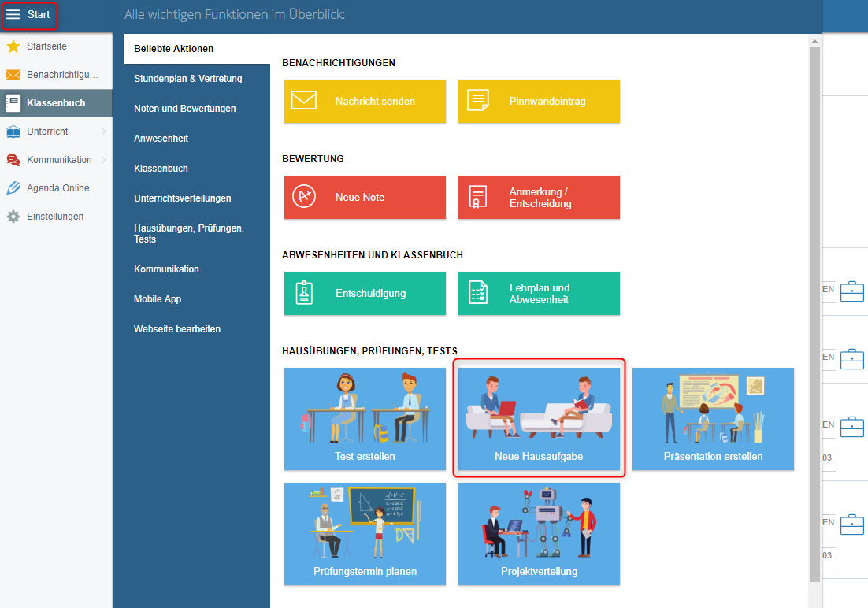This screenshot has width=868, height=608.
Task: Click the scrollbar up arrow
Action: (x=814, y=41)
